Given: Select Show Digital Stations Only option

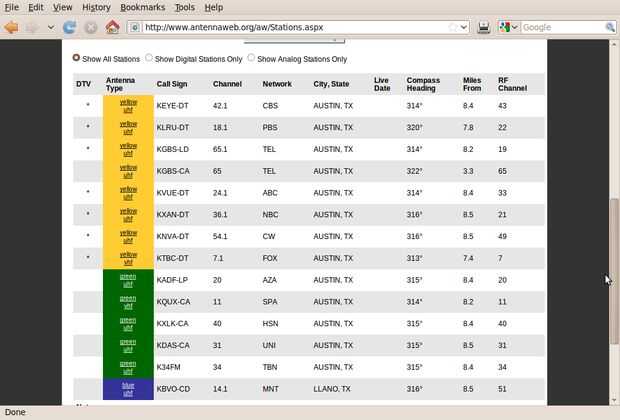Looking at the screenshot, I should (x=149, y=58).
